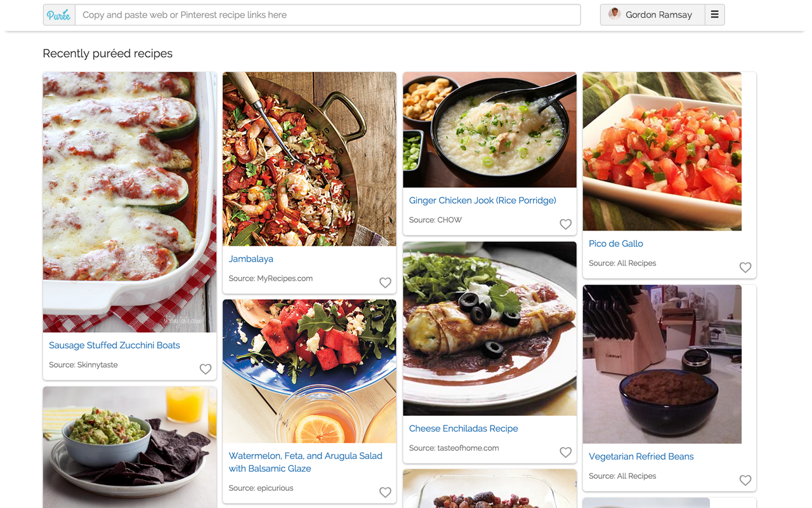
Task: Open the hamburger menu next to Gordon Ramsay
Action: pyautogui.click(x=714, y=15)
